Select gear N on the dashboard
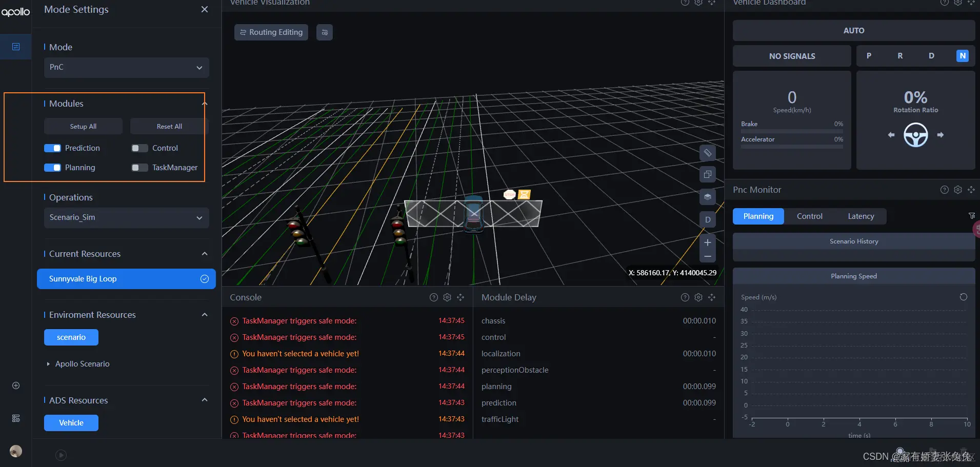This screenshot has width=980, height=467. click(x=963, y=56)
